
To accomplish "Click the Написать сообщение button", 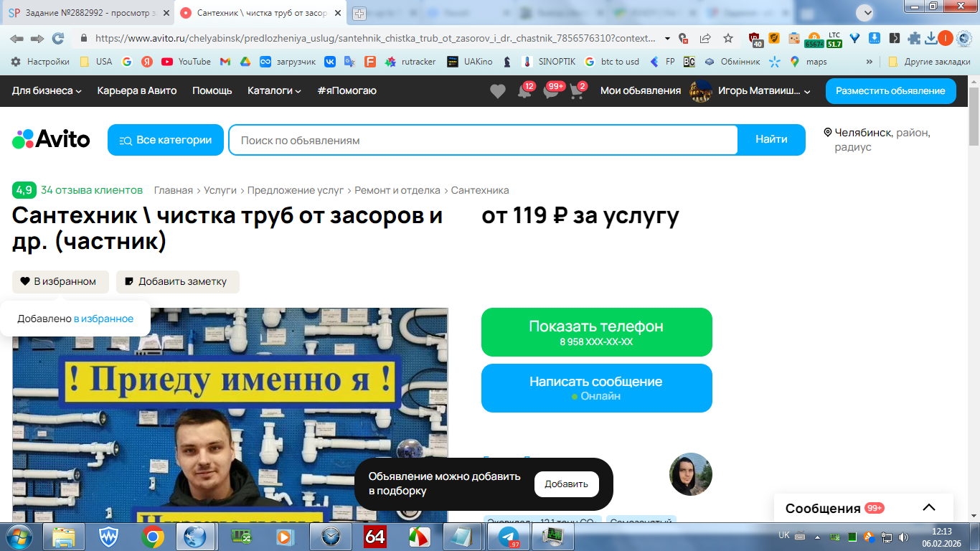I will pyautogui.click(x=597, y=388).
